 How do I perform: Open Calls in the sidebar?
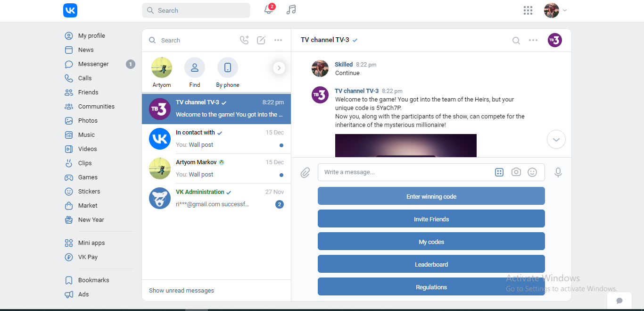tap(85, 78)
